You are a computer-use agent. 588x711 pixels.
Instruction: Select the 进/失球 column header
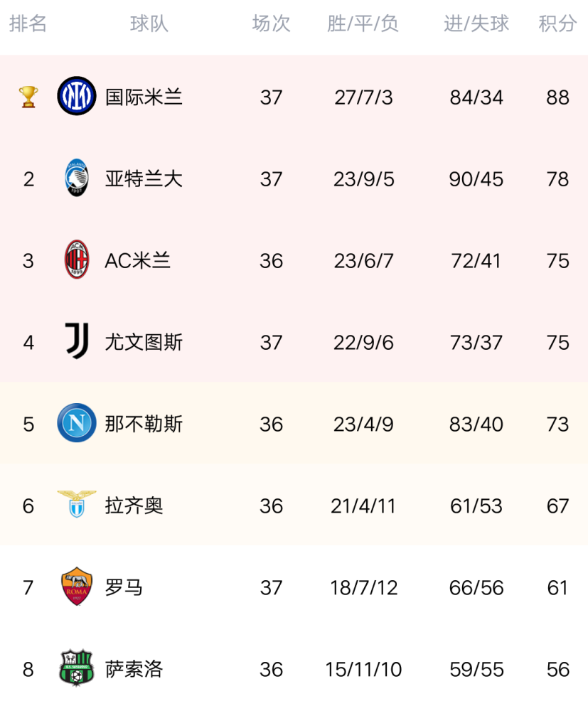(x=476, y=23)
